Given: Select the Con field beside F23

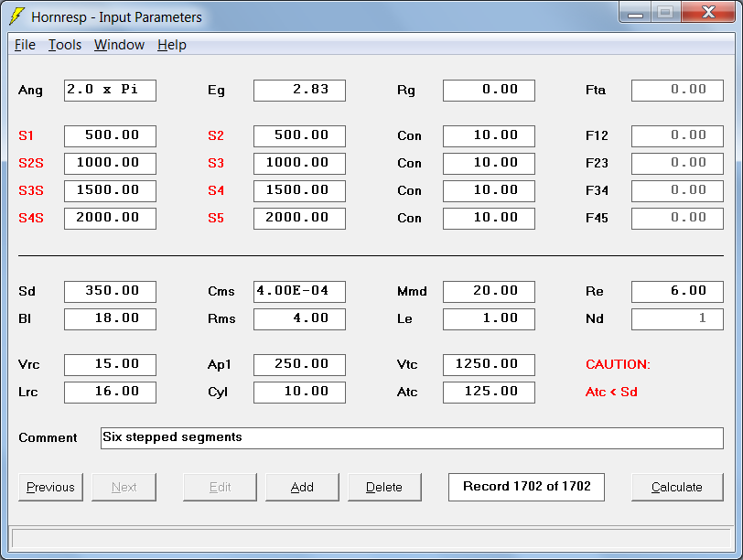Looking at the screenshot, I should click(x=489, y=164).
